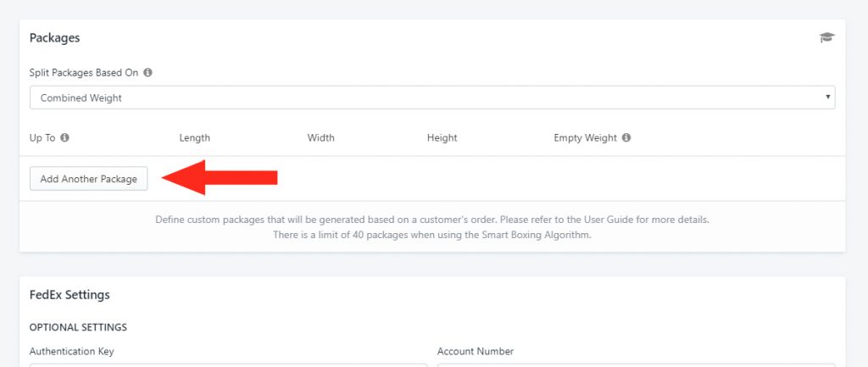The width and height of the screenshot is (868, 367).
Task: Open the Combined Weight dropdown
Action: (432, 97)
